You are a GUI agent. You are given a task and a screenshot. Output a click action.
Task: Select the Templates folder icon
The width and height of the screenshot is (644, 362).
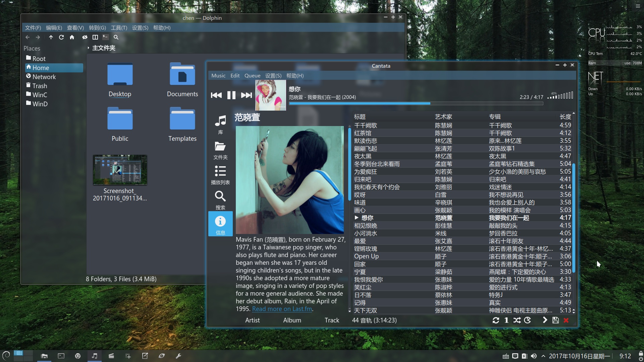182,118
